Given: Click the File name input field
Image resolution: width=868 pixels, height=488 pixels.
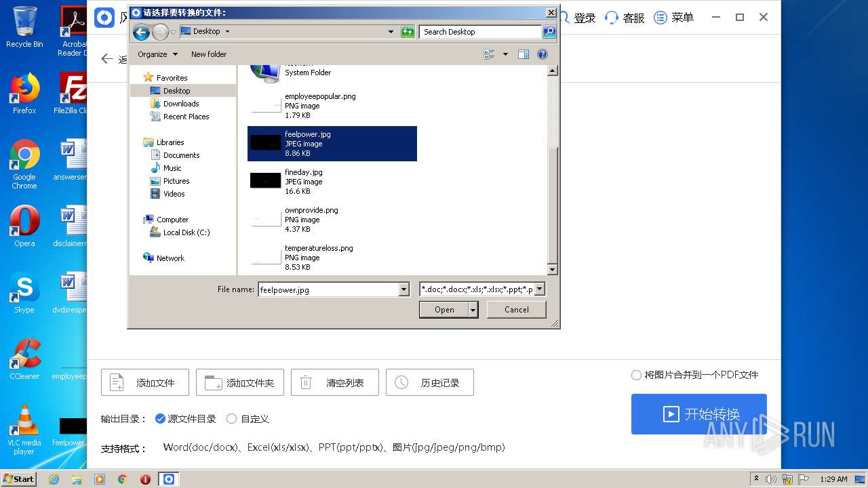Looking at the screenshot, I should [x=328, y=289].
